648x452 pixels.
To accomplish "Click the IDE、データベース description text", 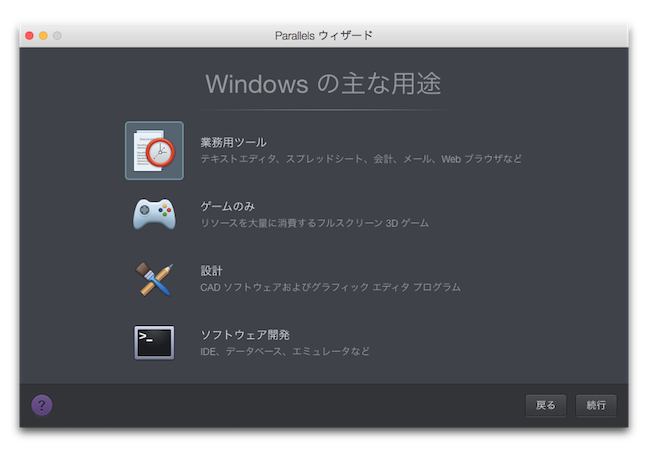I will (x=285, y=351).
